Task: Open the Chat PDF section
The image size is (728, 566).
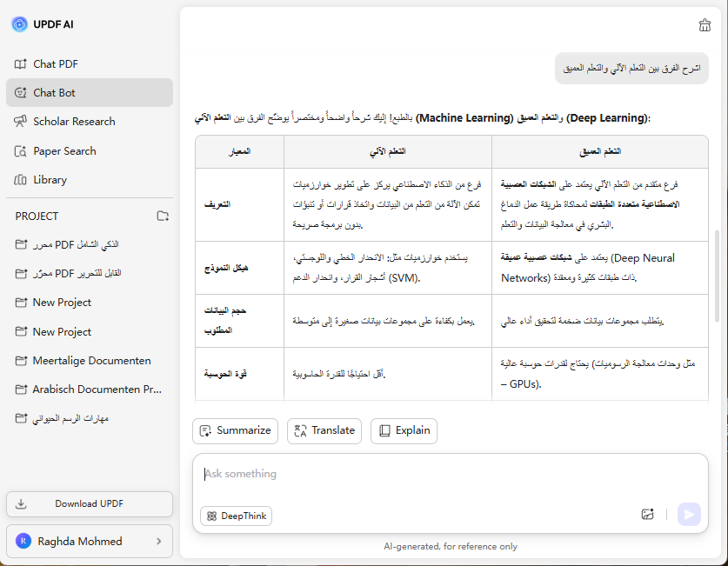Action: [56, 63]
